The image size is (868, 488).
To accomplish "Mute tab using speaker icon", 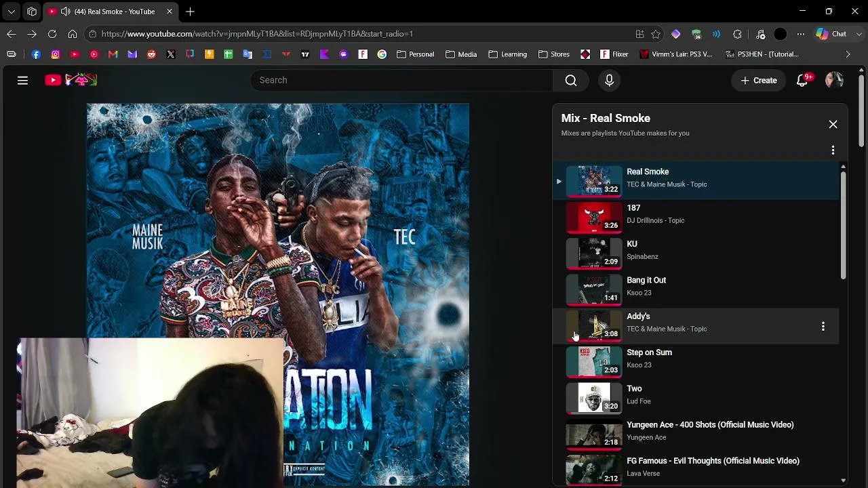I will tap(65, 12).
